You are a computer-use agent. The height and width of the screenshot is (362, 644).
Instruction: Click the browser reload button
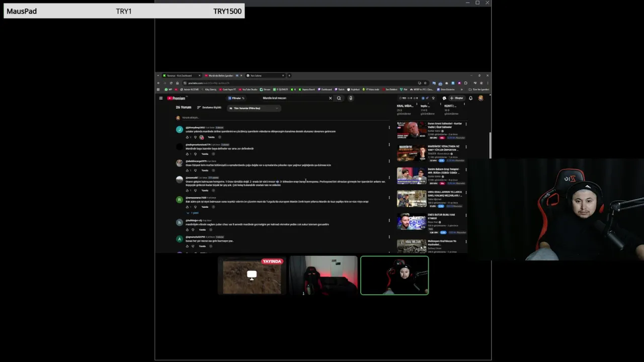(x=171, y=83)
